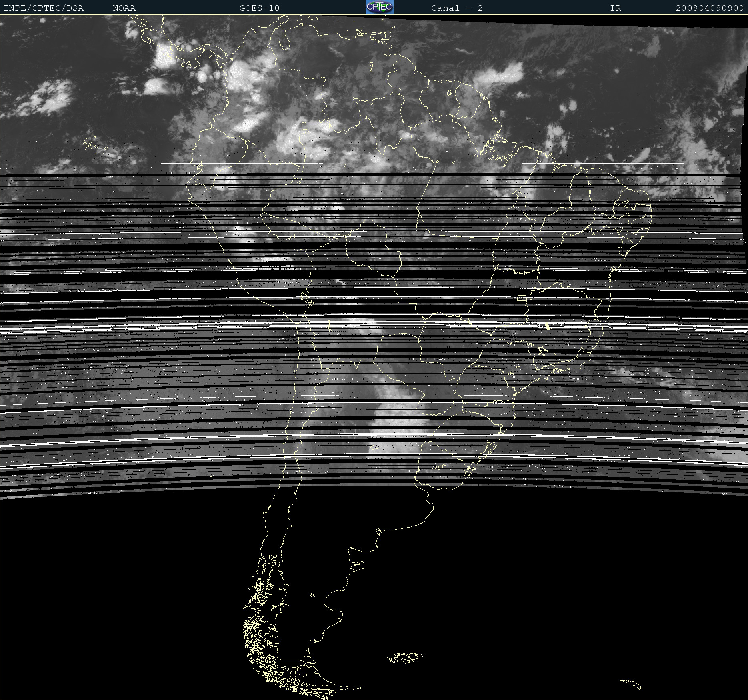Select the 'INPE/CPTEC/DSA' header text
This screenshot has width=748, height=700.
tap(44, 8)
